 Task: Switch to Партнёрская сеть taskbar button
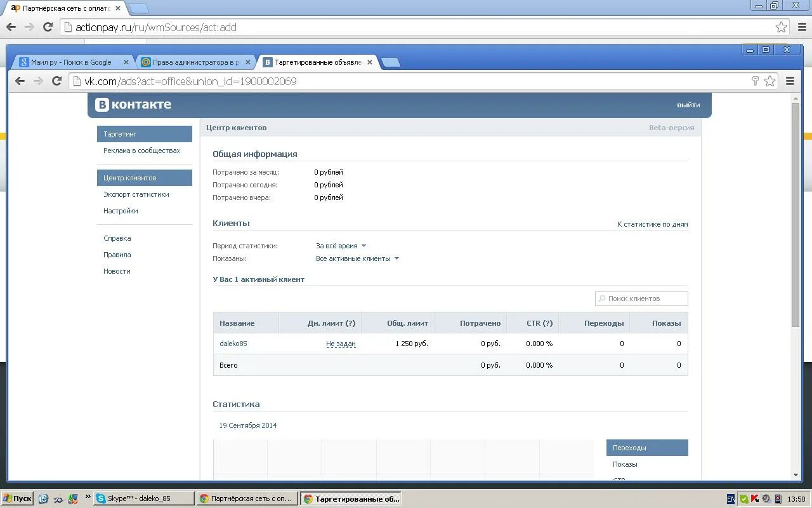tap(247, 498)
